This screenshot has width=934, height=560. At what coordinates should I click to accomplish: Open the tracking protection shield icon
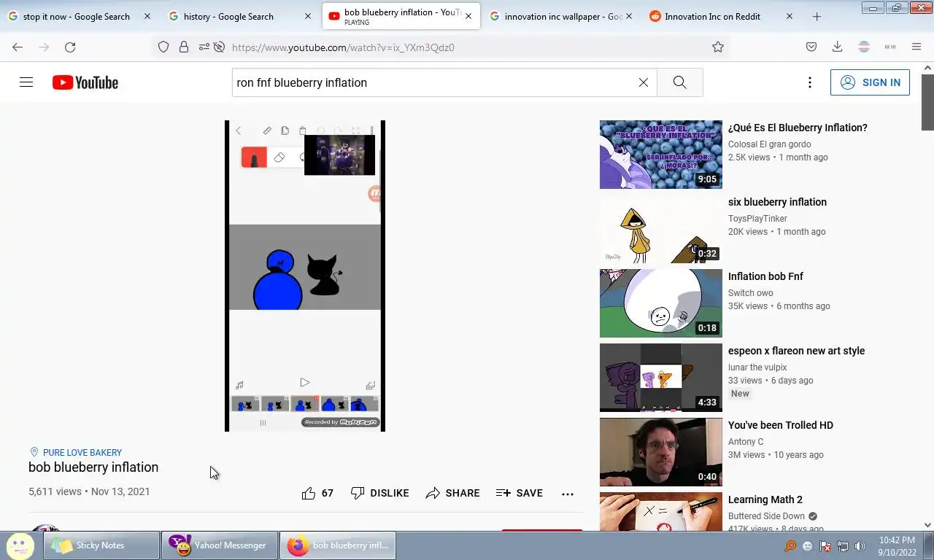163,47
